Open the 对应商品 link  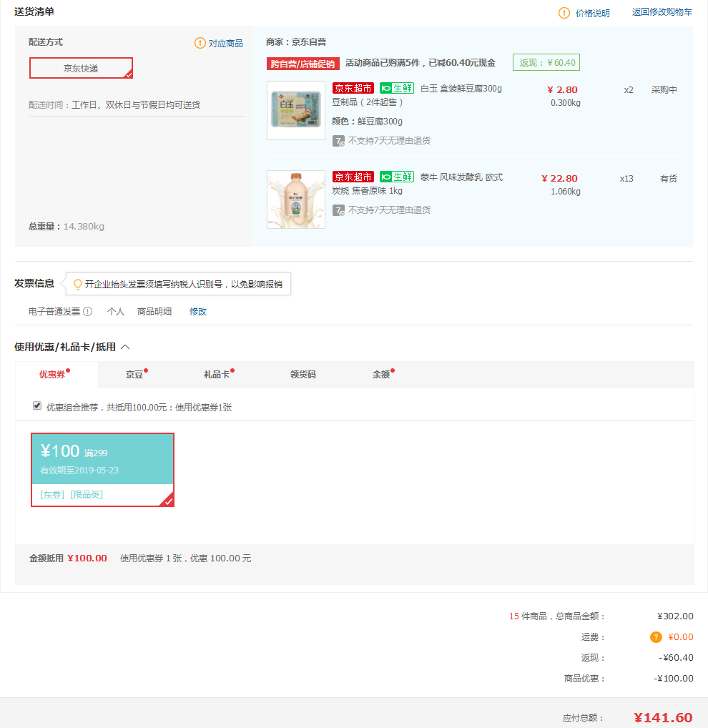coord(226,43)
